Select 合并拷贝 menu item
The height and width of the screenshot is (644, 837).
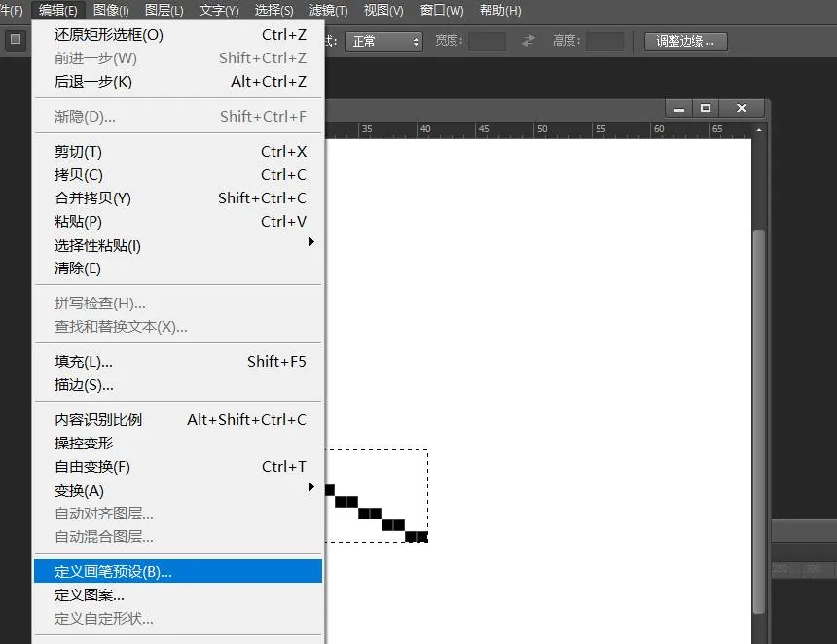click(178, 198)
